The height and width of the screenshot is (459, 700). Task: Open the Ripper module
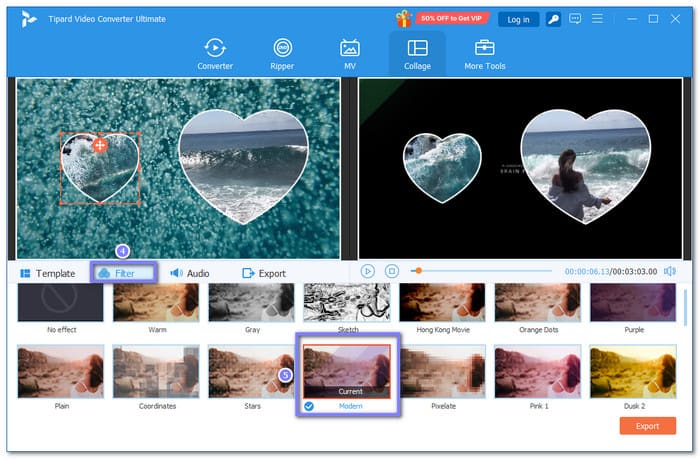tap(282, 53)
